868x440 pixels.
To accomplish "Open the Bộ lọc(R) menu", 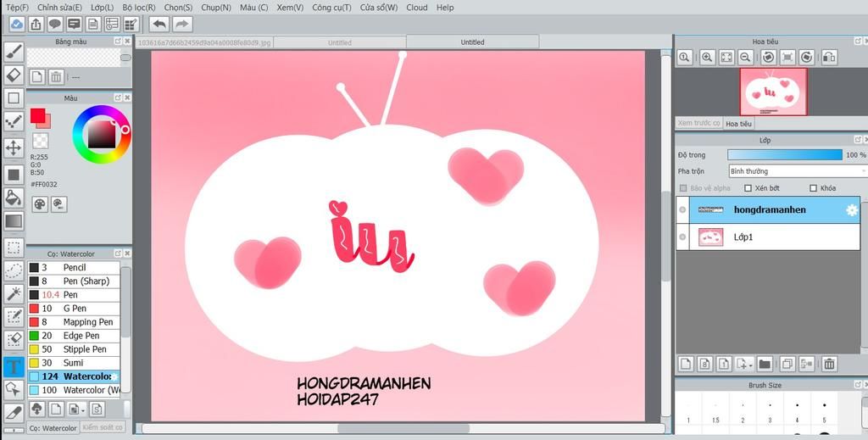I will 139,7.
